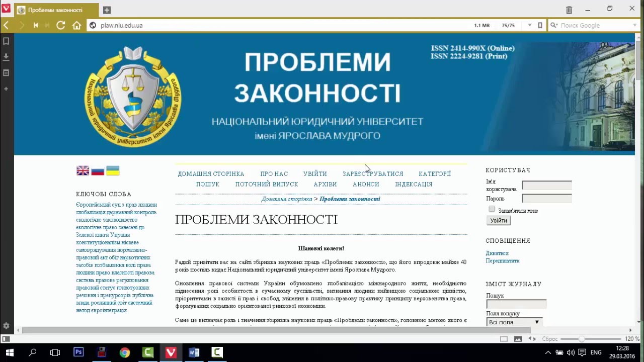Open the Notes side panel
The image size is (644, 362).
pos(6,73)
